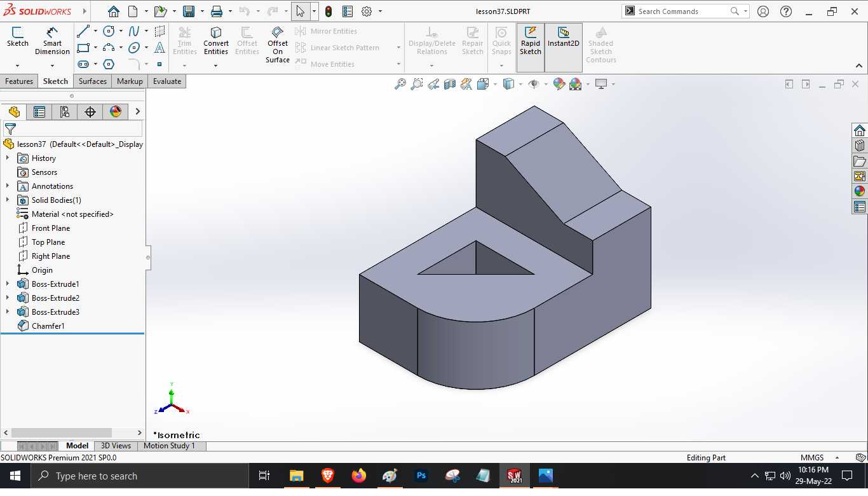Click the Home welcome icon in the title bar

(x=113, y=11)
